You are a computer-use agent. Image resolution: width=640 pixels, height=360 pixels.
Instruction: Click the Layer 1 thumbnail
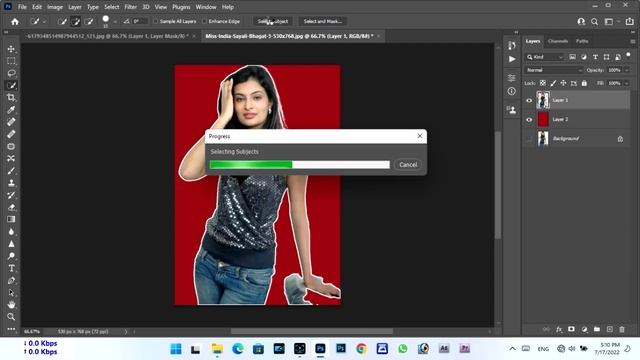point(543,100)
